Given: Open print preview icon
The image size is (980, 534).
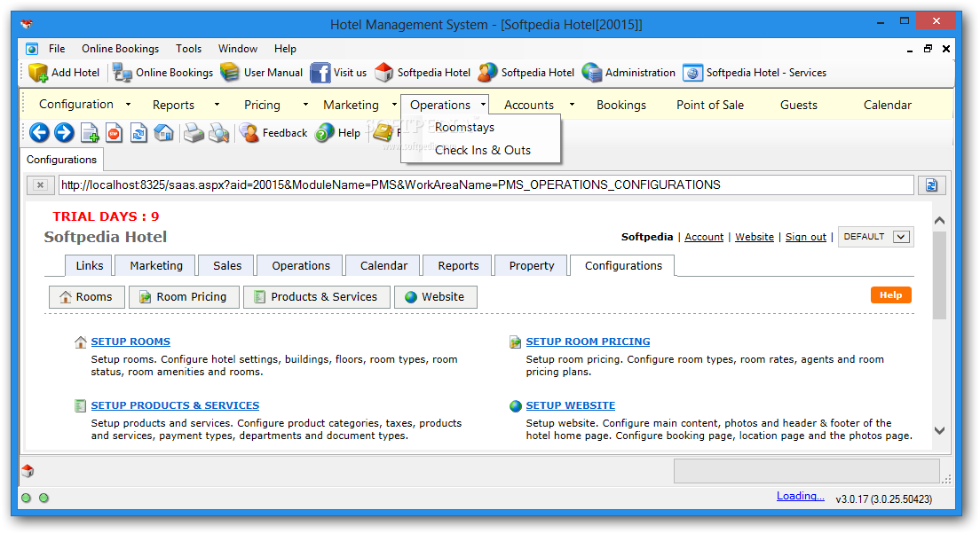Looking at the screenshot, I should (x=218, y=133).
